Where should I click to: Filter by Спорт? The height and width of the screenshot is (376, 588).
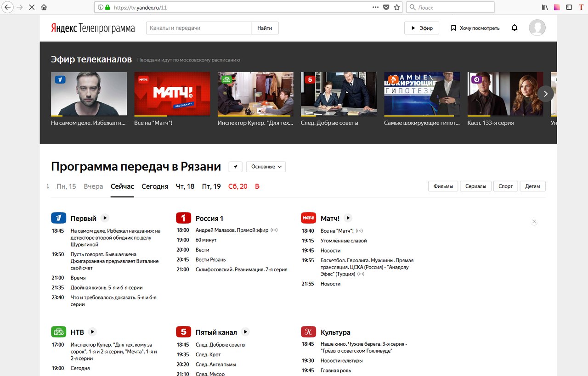point(506,186)
